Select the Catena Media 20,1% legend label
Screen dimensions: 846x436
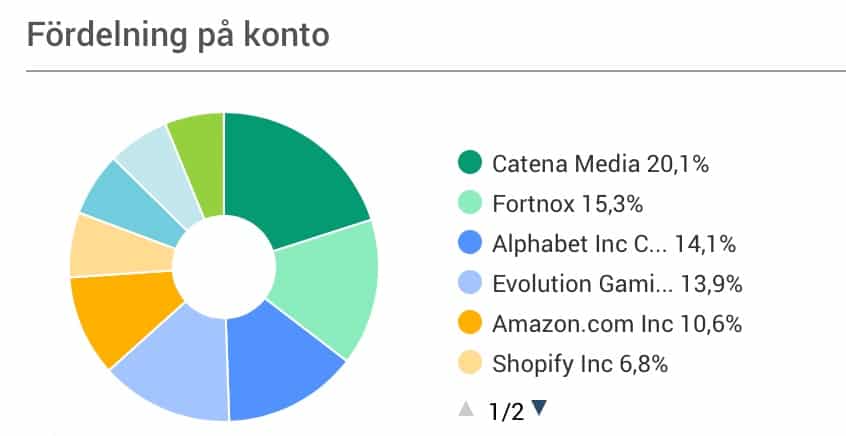point(600,164)
